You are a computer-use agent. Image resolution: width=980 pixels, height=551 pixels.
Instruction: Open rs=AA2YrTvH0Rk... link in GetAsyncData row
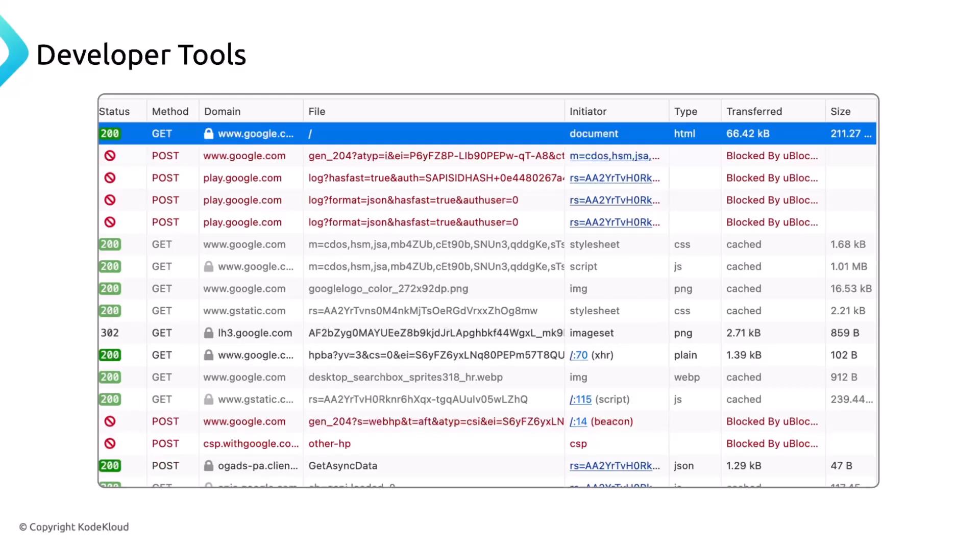click(x=615, y=465)
